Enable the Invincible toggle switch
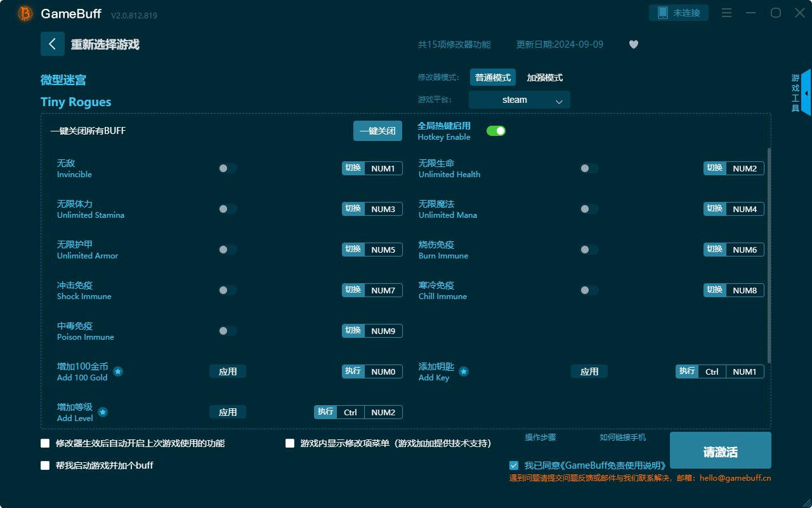 click(228, 168)
